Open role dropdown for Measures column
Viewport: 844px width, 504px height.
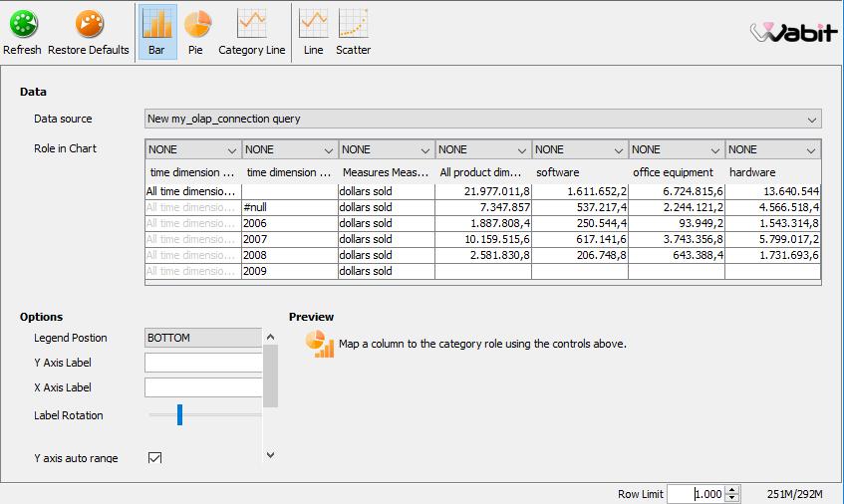click(x=386, y=149)
